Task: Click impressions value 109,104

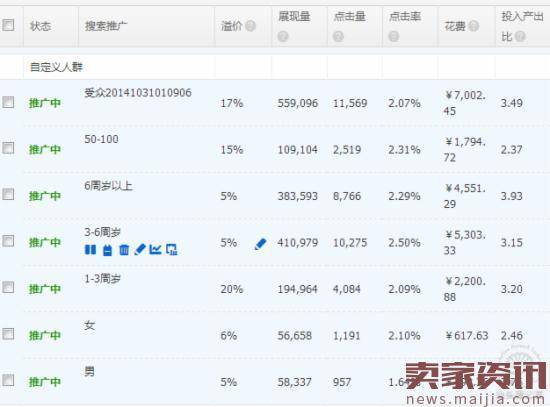Action: [x=297, y=150]
